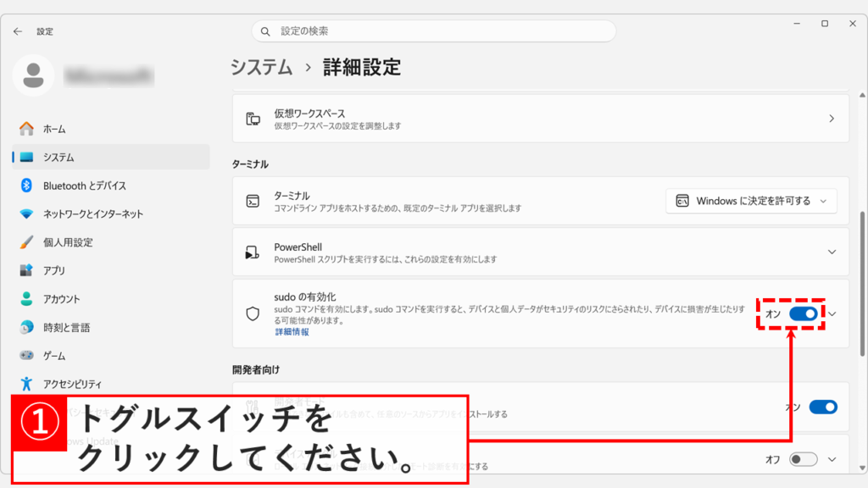The image size is (868, 488).
Task: Click the 設定の検索 search field
Action: point(434,31)
